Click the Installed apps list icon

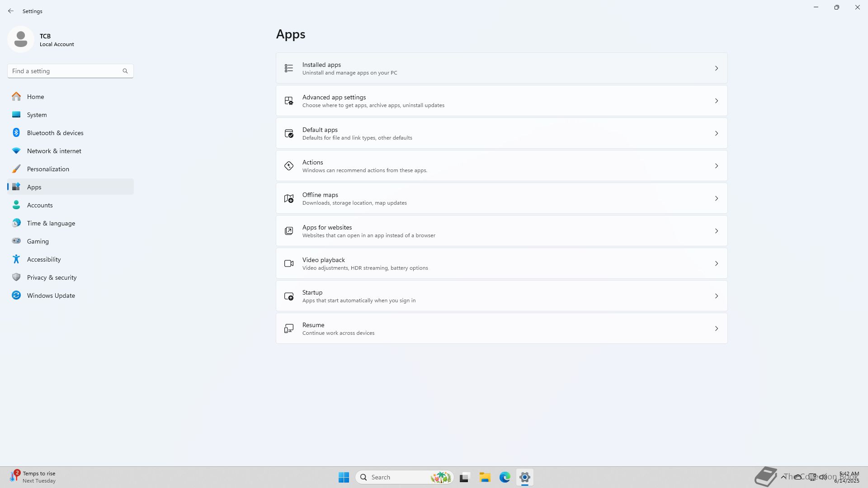[288, 68]
